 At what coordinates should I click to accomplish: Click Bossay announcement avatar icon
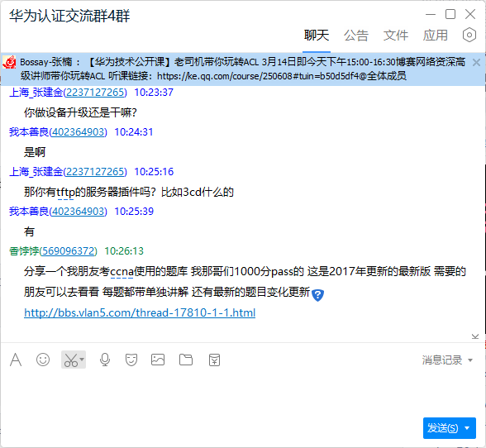[x=9, y=62]
